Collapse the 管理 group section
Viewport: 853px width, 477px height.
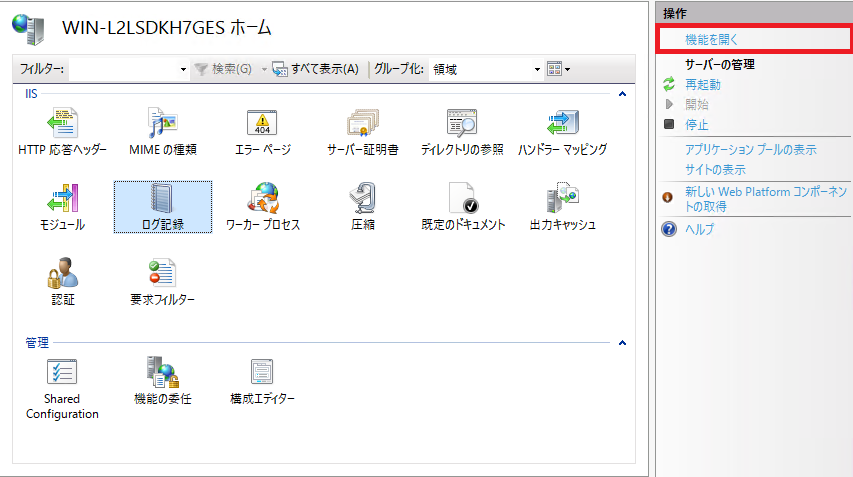click(x=622, y=343)
